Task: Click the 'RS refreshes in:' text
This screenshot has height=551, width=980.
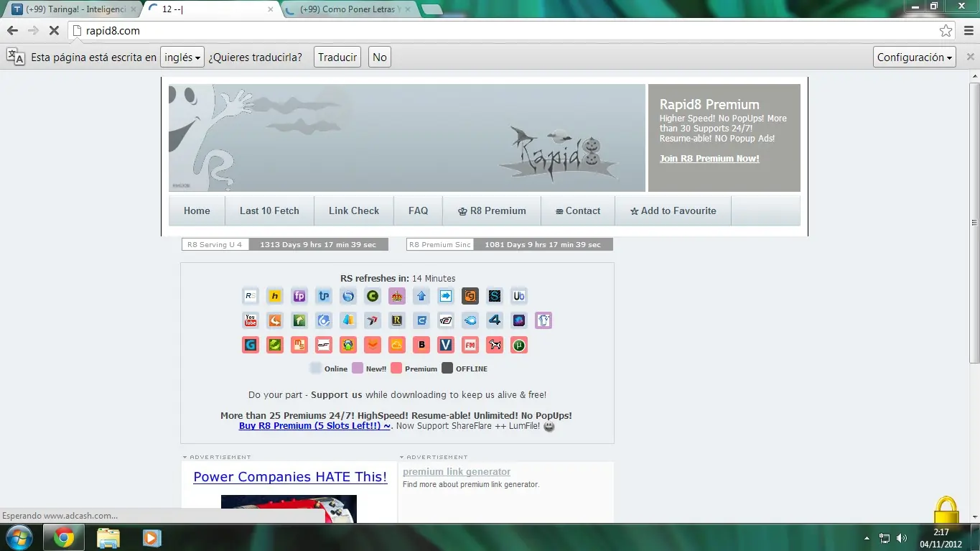Action: coord(375,279)
